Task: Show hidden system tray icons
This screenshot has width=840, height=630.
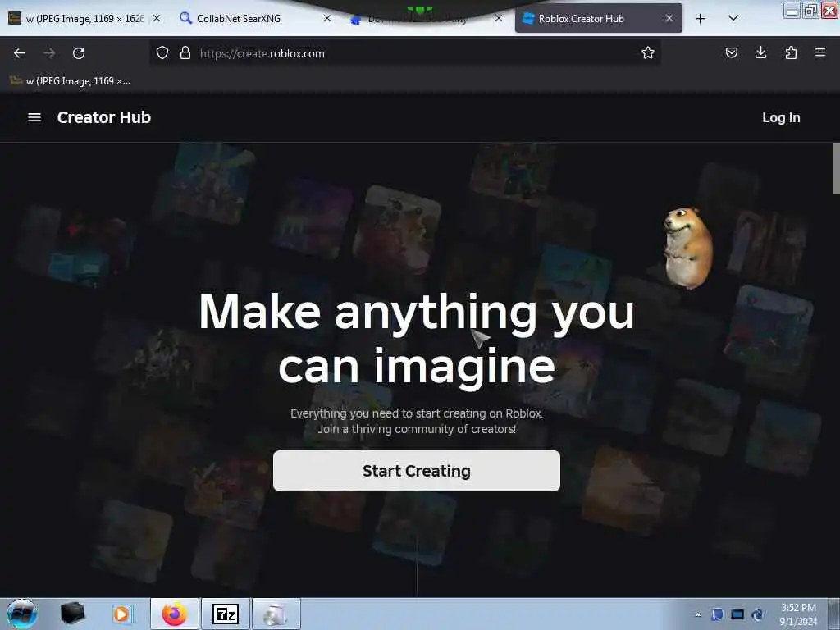Action: point(697,614)
